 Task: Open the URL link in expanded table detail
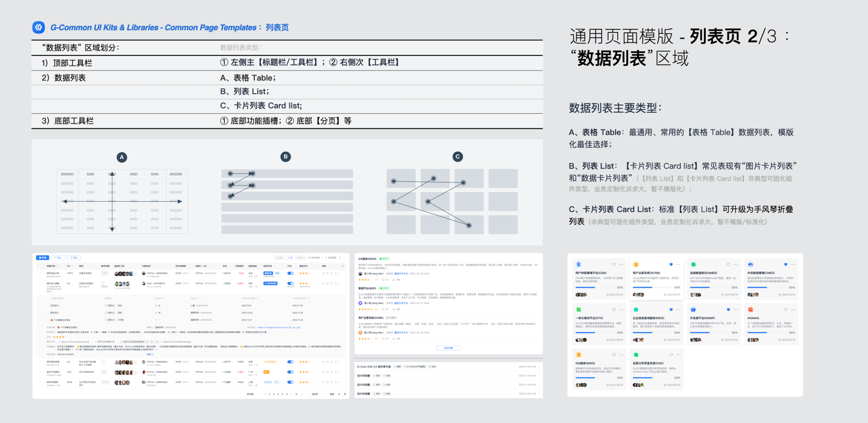(278, 328)
